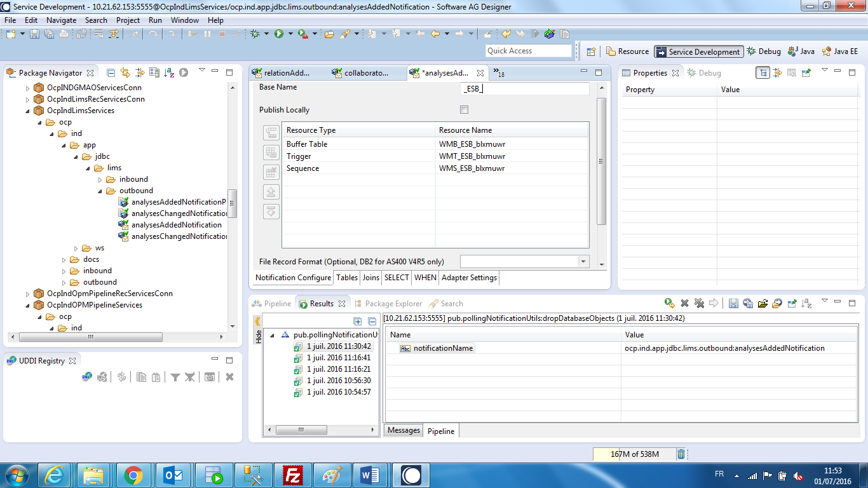
Task: Click the Quick Access search field
Action: point(529,51)
